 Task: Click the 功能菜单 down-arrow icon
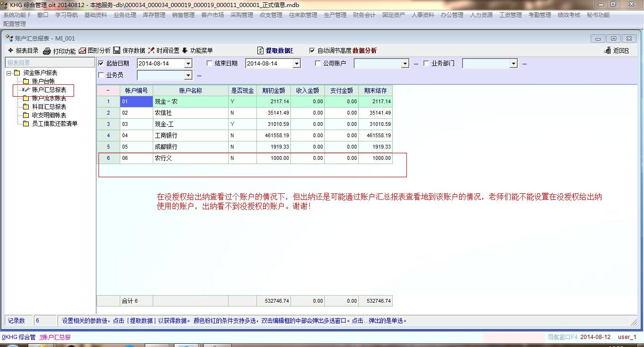pyautogui.click(x=185, y=50)
